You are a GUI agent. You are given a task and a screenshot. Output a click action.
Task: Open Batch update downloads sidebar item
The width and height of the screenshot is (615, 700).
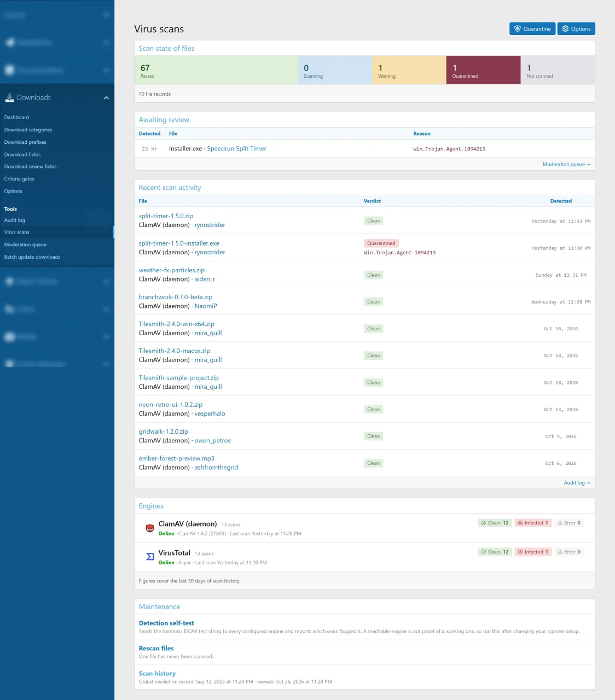[x=32, y=257]
